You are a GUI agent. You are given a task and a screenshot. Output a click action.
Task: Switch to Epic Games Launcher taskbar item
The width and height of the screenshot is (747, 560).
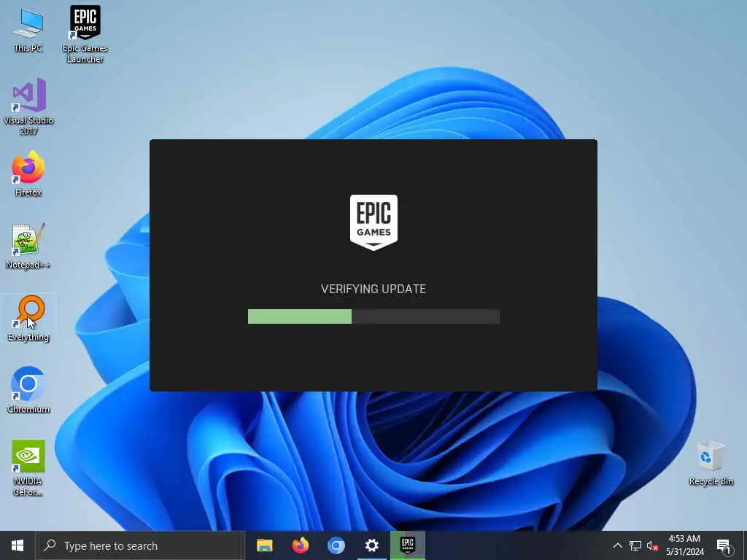click(x=408, y=545)
